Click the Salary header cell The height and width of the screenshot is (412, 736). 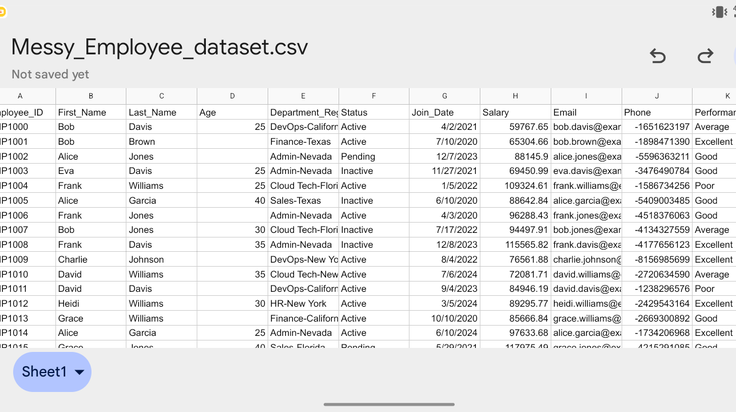tap(515, 112)
